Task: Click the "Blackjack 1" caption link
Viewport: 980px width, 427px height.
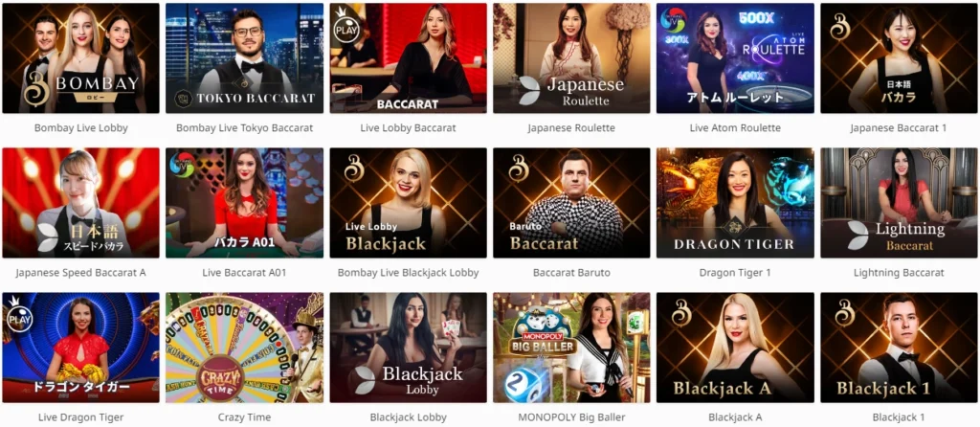Action: pyautogui.click(x=898, y=417)
